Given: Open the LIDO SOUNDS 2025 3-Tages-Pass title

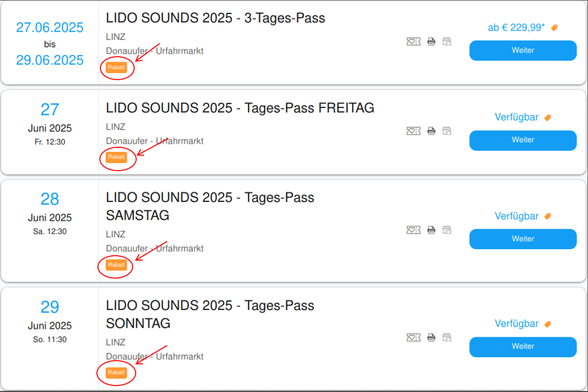Looking at the screenshot, I should (216, 18).
